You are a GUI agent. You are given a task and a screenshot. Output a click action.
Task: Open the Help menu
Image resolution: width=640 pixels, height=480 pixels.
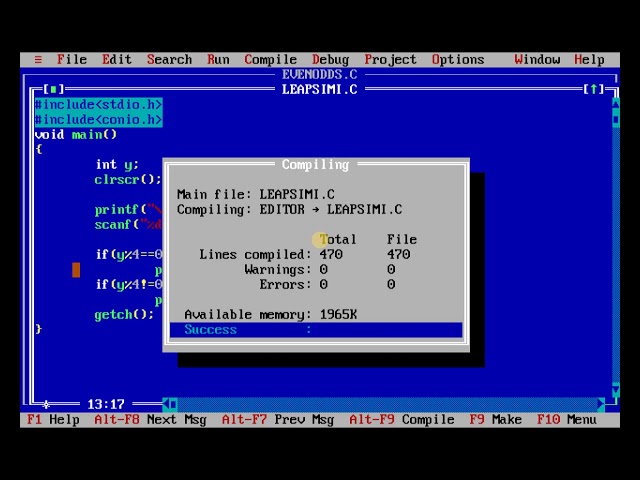click(x=589, y=60)
